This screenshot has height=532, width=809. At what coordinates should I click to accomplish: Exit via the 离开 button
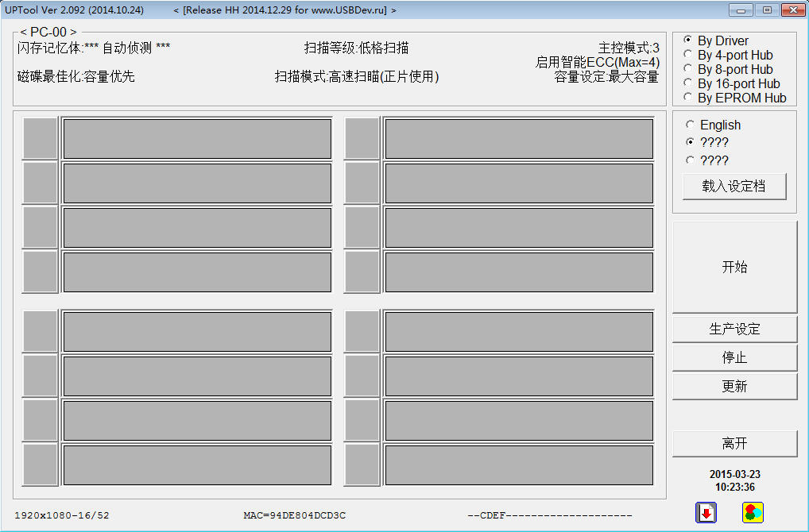[734, 443]
